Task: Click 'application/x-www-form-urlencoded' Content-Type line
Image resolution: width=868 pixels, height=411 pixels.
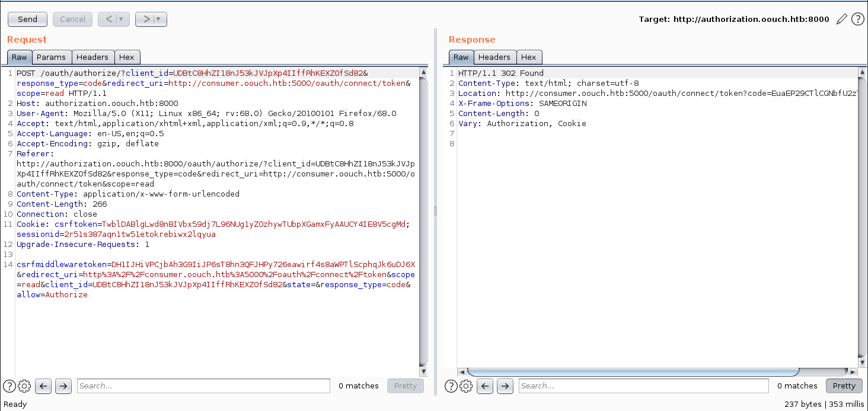Action: [x=128, y=194]
